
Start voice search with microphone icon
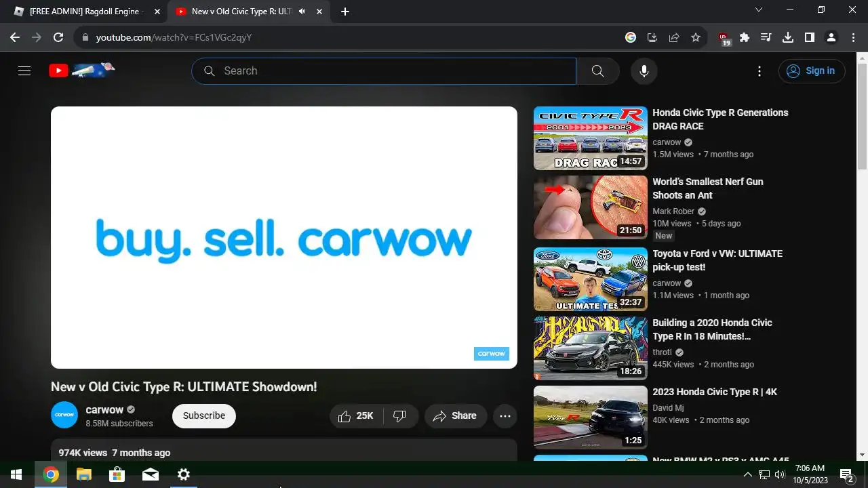[x=644, y=70]
